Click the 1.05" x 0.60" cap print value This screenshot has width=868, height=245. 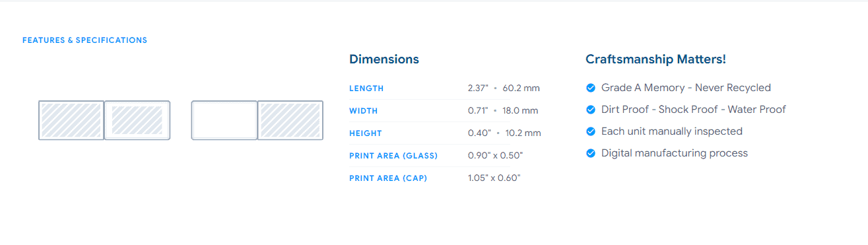coord(494,178)
